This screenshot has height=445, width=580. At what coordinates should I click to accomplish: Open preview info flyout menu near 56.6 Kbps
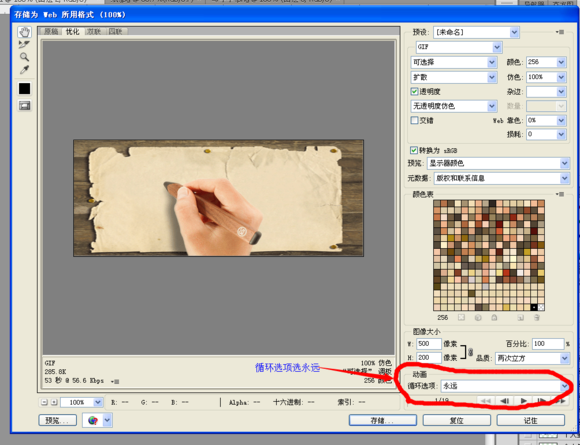click(x=115, y=381)
